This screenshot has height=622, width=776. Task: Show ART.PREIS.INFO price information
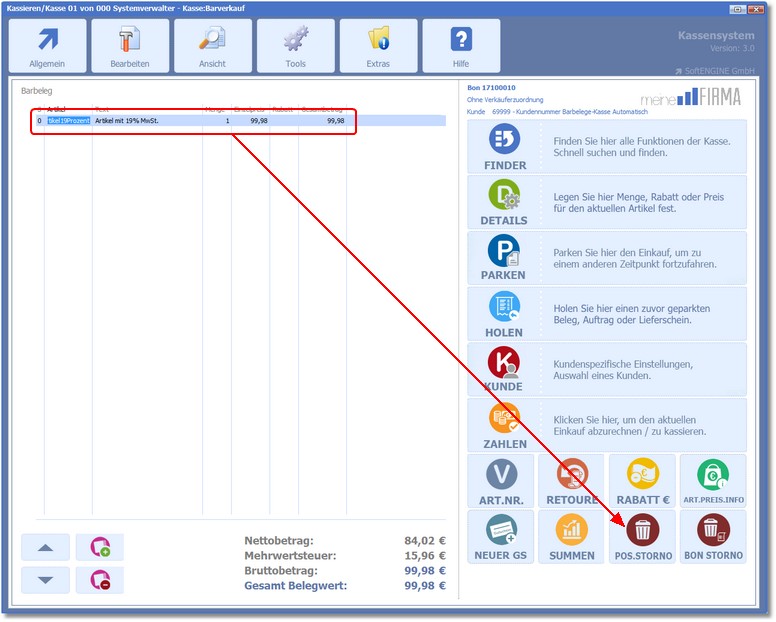[x=713, y=480]
